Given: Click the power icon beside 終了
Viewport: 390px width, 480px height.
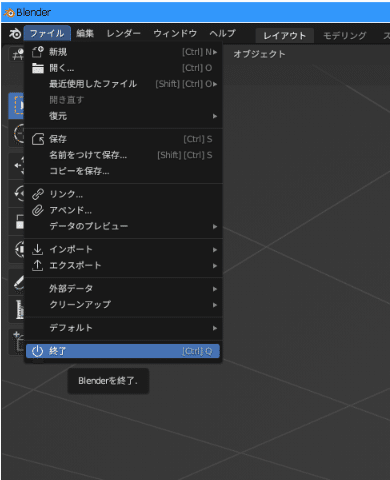Looking at the screenshot, I should [x=37, y=351].
